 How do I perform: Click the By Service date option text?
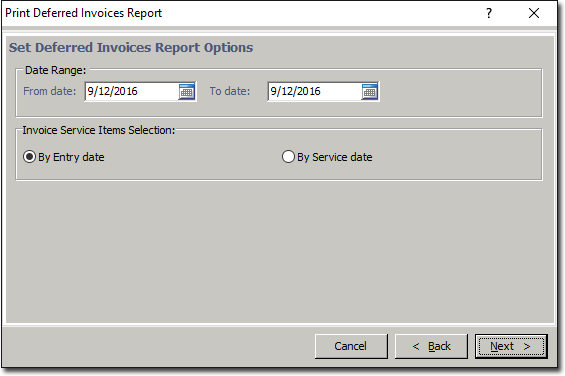[x=335, y=157]
